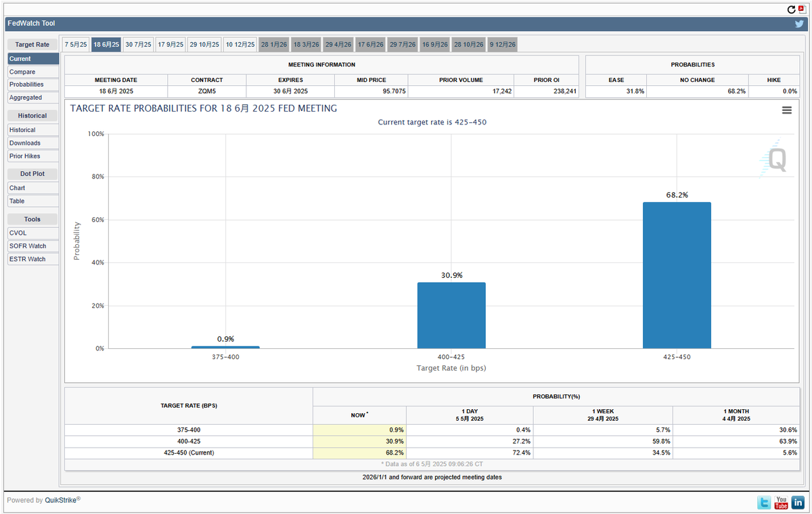Open Twitter icon in the footer

click(764, 503)
